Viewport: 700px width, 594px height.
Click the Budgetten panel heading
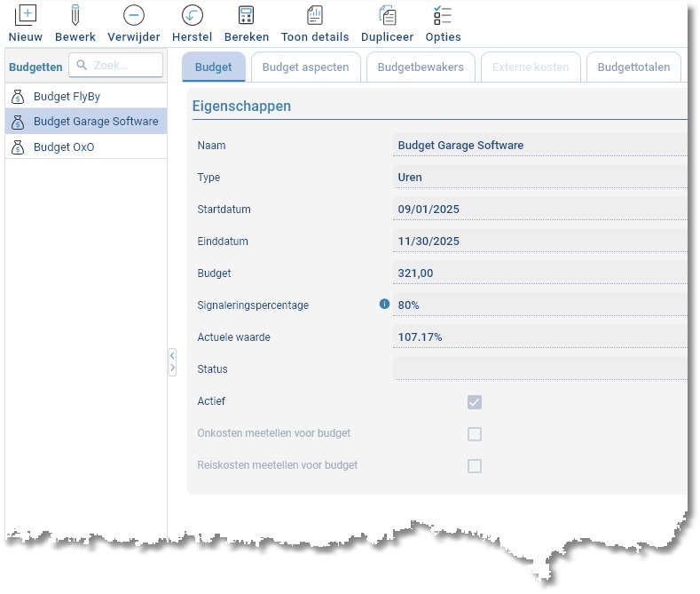[35, 67]
